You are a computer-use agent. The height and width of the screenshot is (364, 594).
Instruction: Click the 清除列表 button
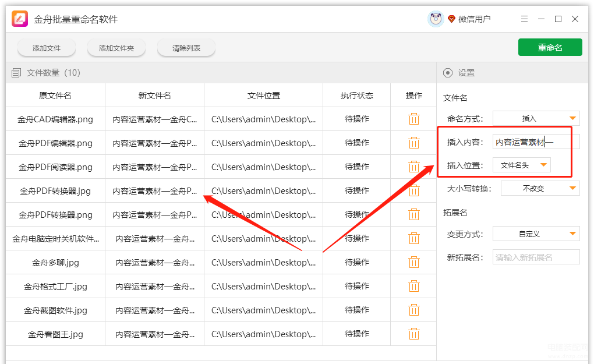click(186, 48)
